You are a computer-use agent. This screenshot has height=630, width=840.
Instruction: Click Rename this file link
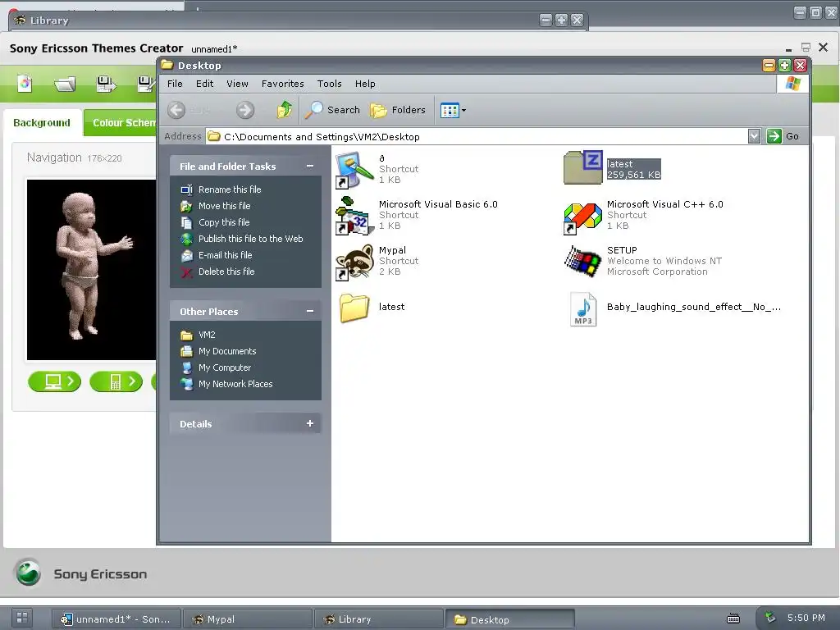point(230,189)
